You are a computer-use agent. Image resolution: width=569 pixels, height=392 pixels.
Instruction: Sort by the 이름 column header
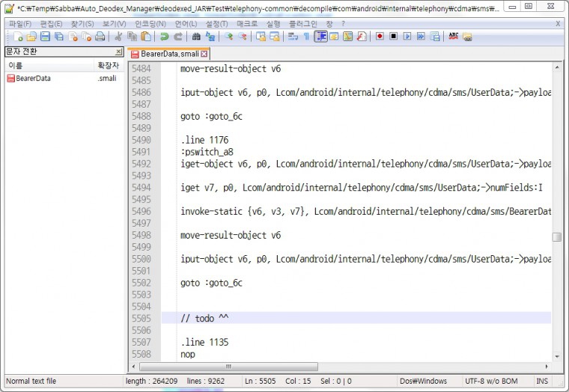pos(49,66)
